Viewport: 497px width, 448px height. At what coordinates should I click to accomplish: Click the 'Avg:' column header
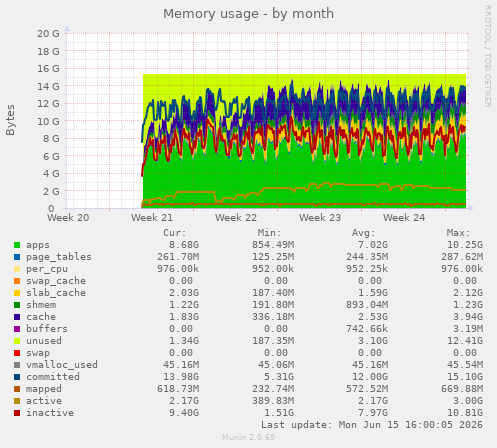[364, 233]
